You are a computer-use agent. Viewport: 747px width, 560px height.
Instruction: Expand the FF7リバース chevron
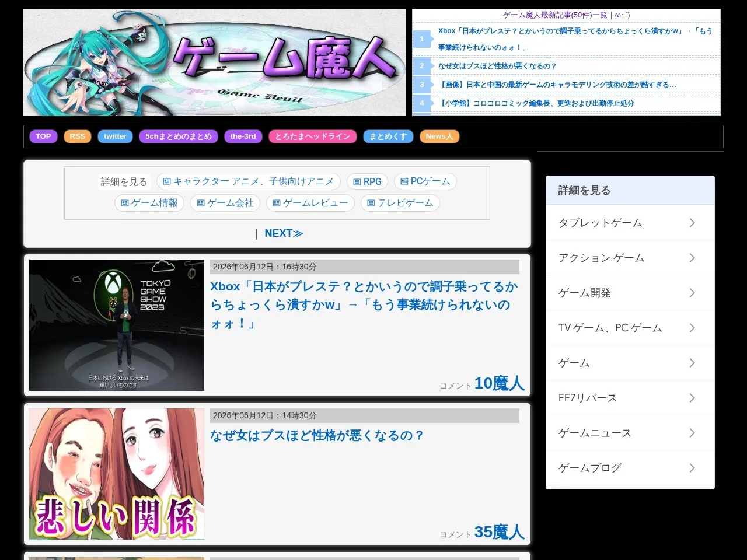coord(692,398)
